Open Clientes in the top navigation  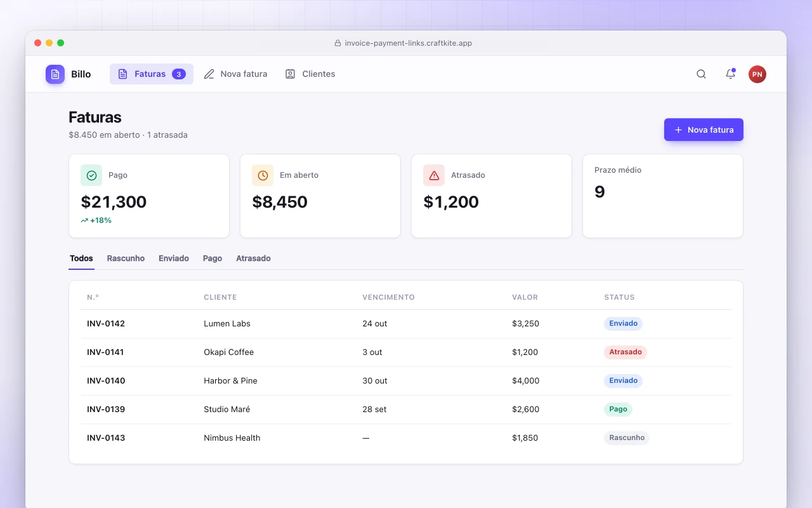(310, 74)
